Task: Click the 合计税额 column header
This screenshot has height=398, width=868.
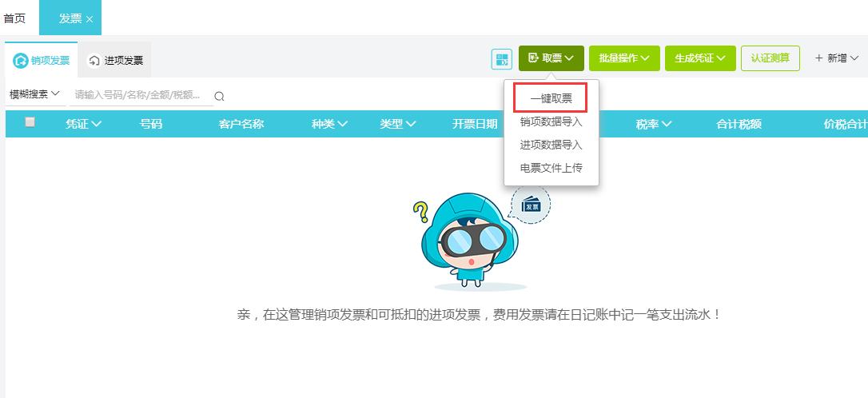Action: (x=739, y=124)
